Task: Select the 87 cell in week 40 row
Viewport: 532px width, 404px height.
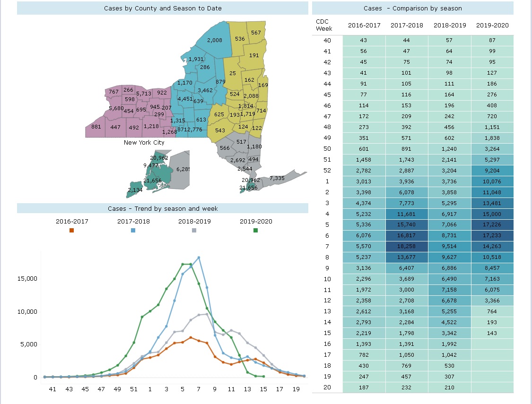Action: click(492, 40)
